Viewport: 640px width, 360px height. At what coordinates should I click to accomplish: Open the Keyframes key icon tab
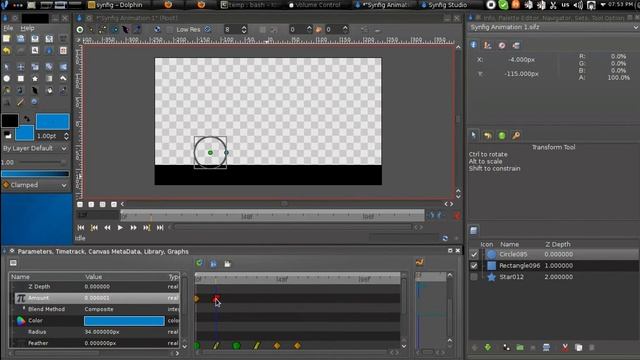516,136
